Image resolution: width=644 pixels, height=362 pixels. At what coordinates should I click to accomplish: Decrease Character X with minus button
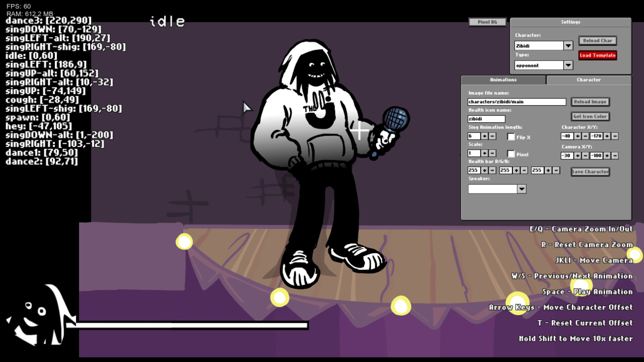tap(586, 136)
